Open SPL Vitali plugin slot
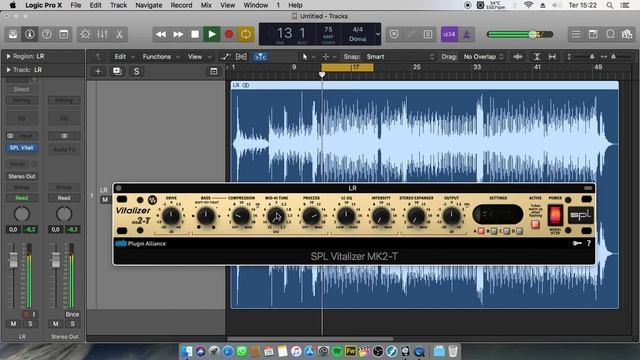This screenshot has height=360, width=640. (22, 148)
